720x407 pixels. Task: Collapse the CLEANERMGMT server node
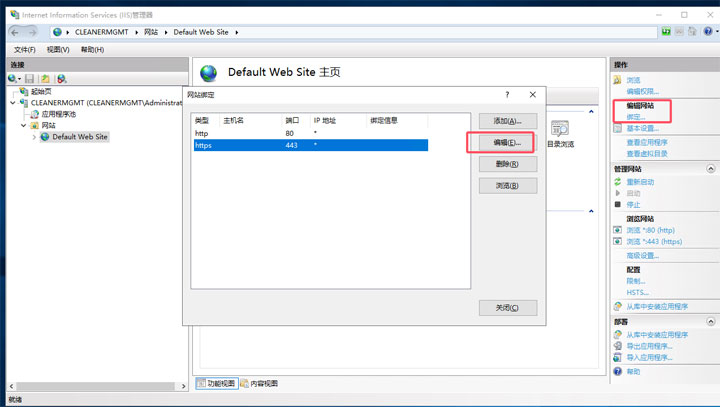[x=13, y=102]
